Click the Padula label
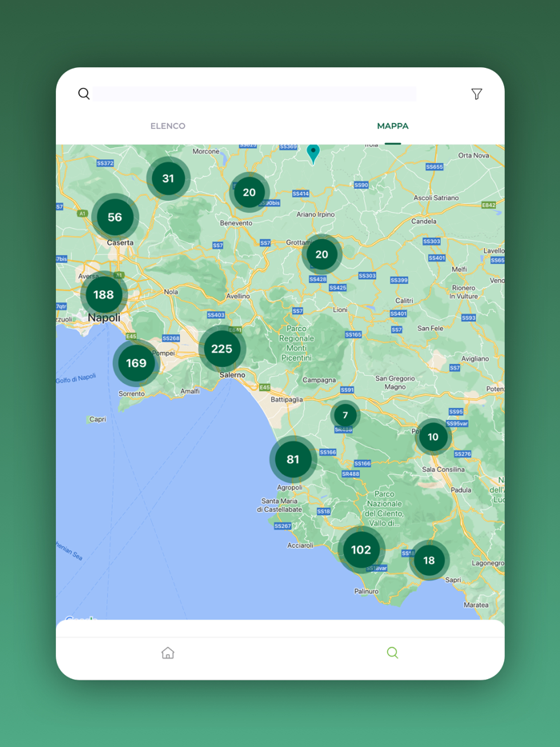The width and height of the screenshot is (560, 747). click(x=461, y=489)
